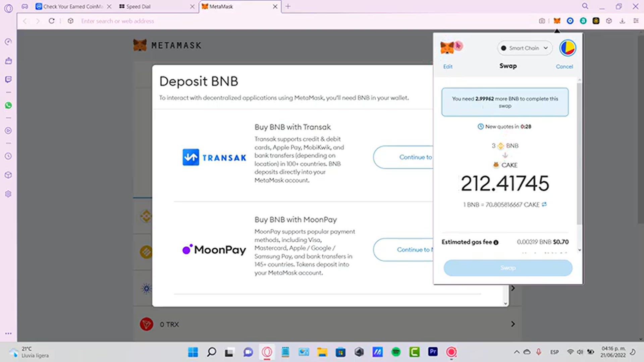The width and height of the screenshot is (644, 362).
Task: Open volume control in system tray
Action: (580, 352)
